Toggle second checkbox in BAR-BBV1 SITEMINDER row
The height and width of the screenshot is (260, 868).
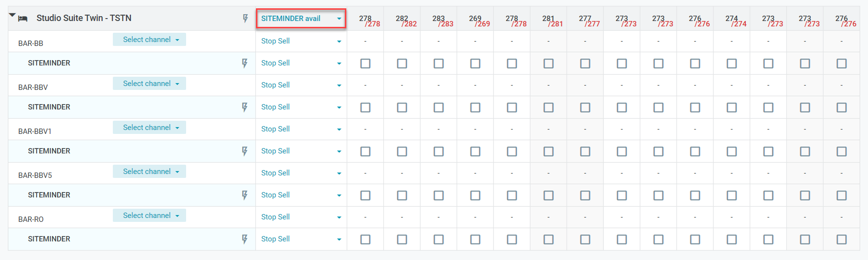tap(402, 152)
